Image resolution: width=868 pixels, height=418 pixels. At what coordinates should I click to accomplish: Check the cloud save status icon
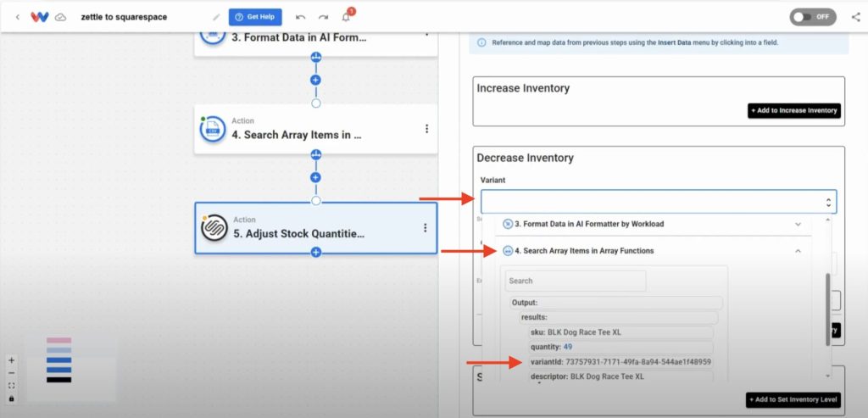(61, 17)
